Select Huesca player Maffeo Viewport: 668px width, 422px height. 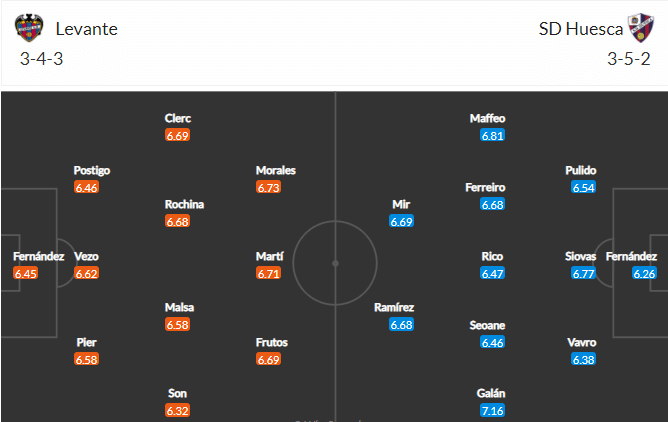487,118
